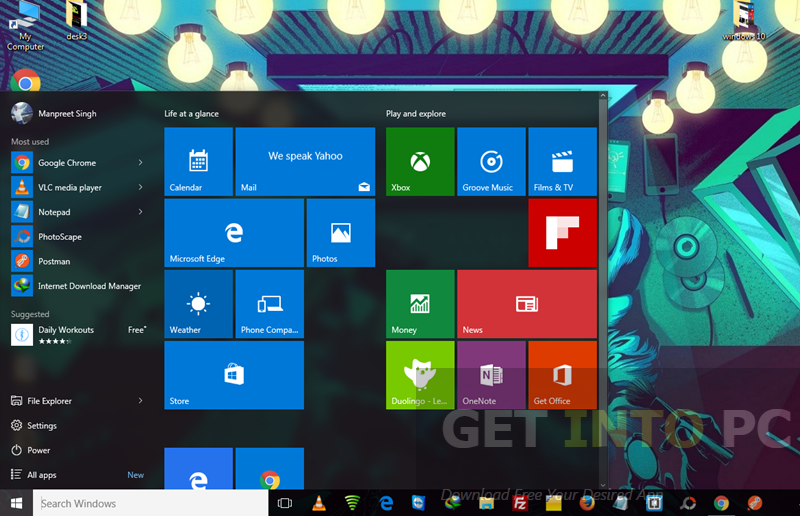The height and width of the screenshot is (516, 800).
Task: Open the Microsoft Edge tile
Action: pyautogui.click(x=234, y=233)
